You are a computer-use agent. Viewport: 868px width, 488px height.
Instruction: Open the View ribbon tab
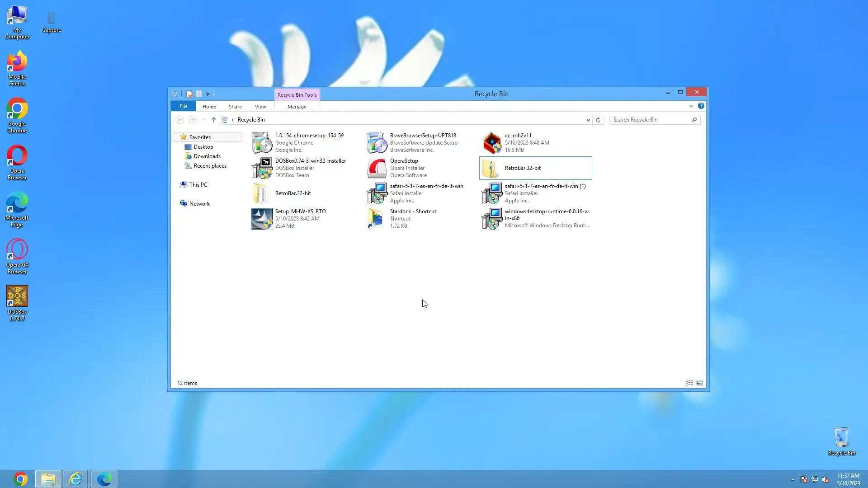pyautogui.click(x=260, y=107)
